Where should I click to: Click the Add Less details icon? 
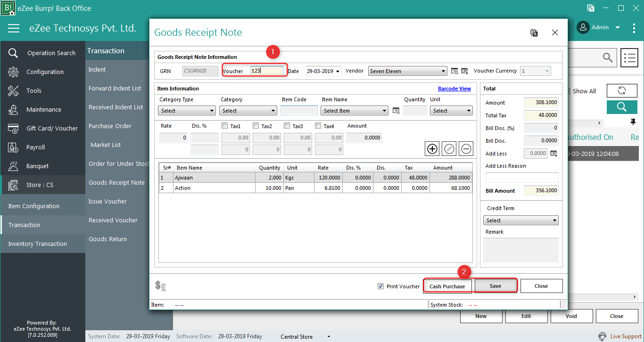553,154
